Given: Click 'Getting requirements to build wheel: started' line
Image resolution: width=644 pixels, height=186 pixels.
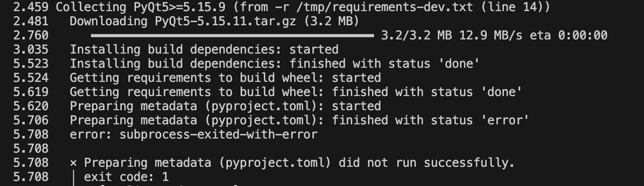Looking at the screenshot, I should click(x=225, y=78).
